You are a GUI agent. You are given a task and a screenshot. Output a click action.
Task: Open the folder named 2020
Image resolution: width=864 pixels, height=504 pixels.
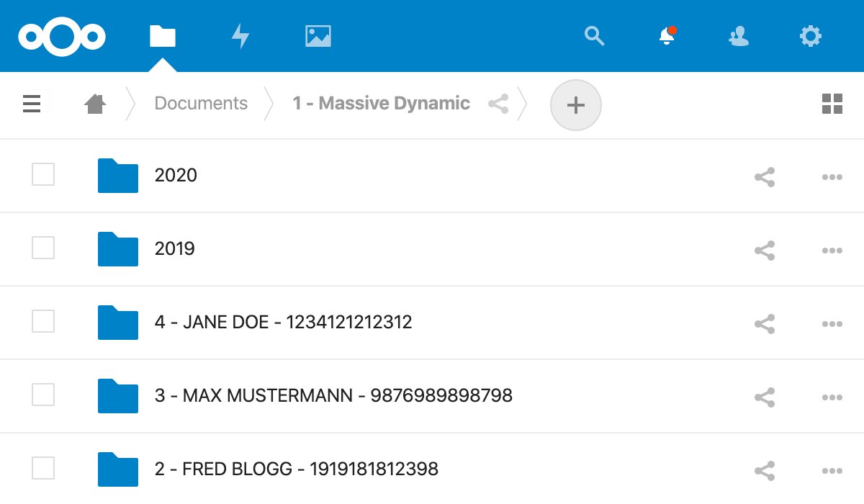176,176
